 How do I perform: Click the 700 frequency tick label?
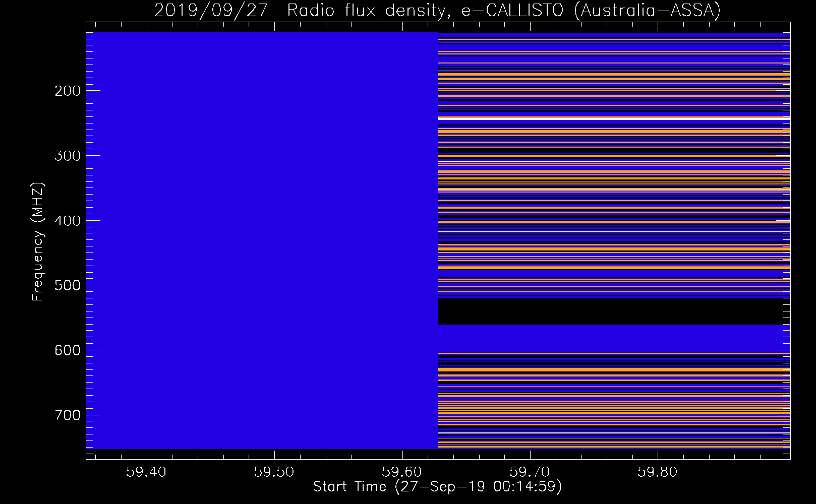pyautogui.click(x=68, y=415)
